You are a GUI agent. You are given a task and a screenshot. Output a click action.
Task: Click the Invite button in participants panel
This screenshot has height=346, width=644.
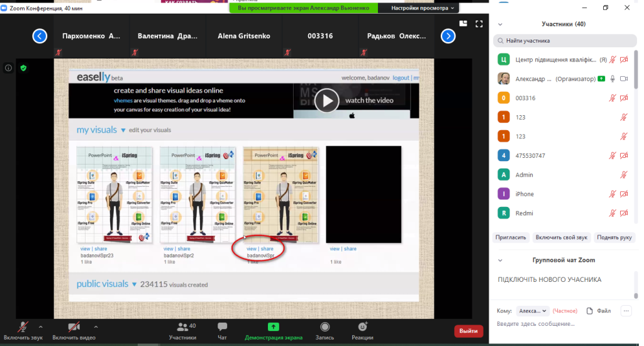pos(511,237)
